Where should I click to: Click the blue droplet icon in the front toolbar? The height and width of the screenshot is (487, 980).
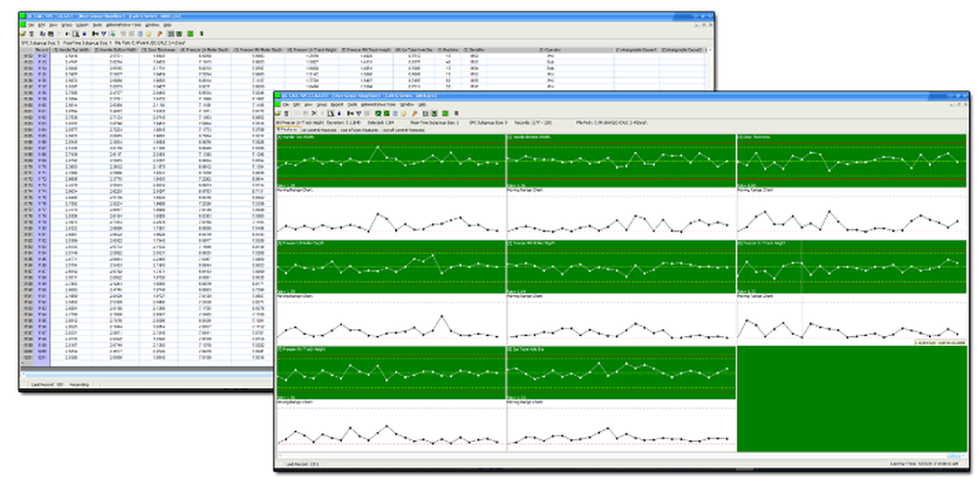click(x=339, y=114)
